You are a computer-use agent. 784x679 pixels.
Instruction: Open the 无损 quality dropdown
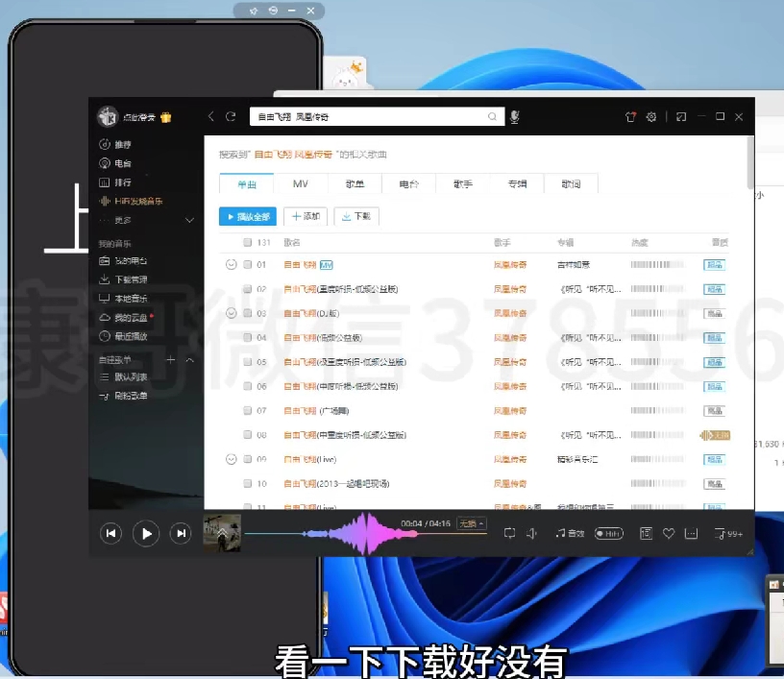471,523
